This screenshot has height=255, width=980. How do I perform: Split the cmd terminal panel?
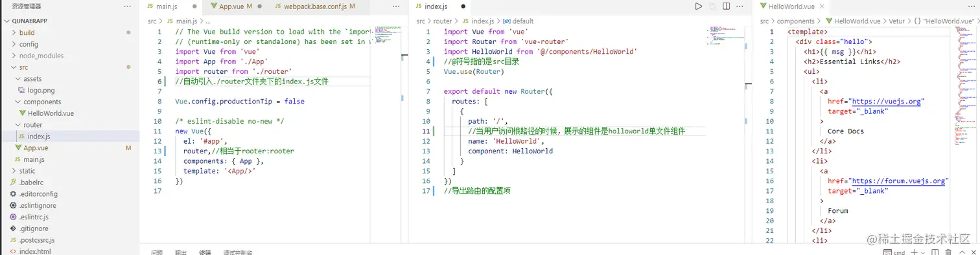[935, 252]
